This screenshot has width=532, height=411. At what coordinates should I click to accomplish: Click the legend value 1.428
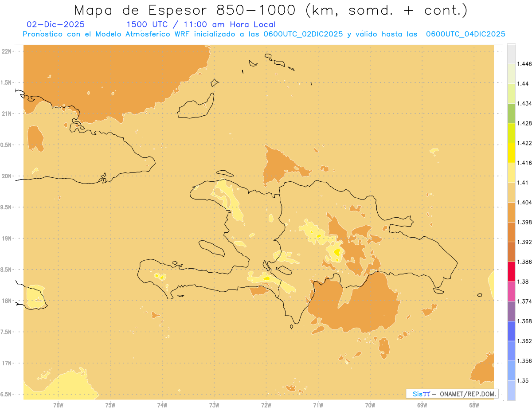coord(525,123)
